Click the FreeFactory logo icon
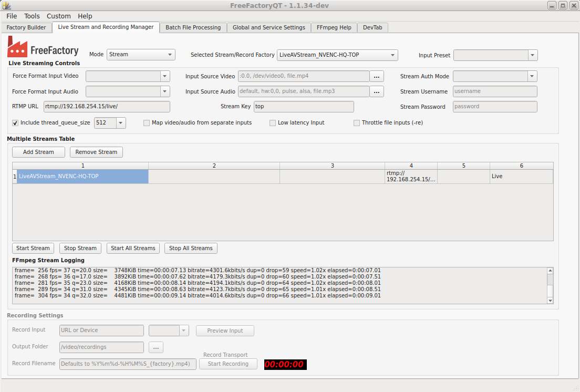This screenshot has width=580, height=392. click(x=17, y=47)
